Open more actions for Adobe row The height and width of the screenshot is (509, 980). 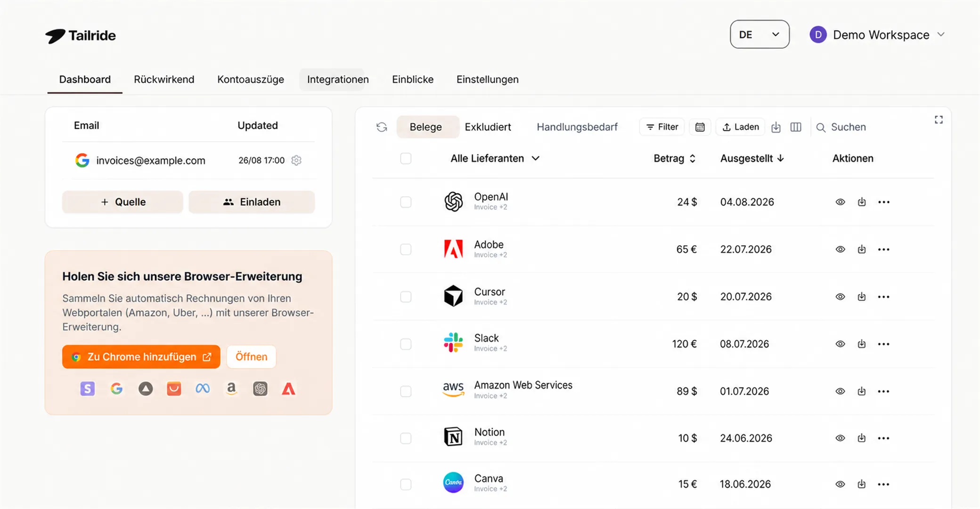tap(884, 249)
